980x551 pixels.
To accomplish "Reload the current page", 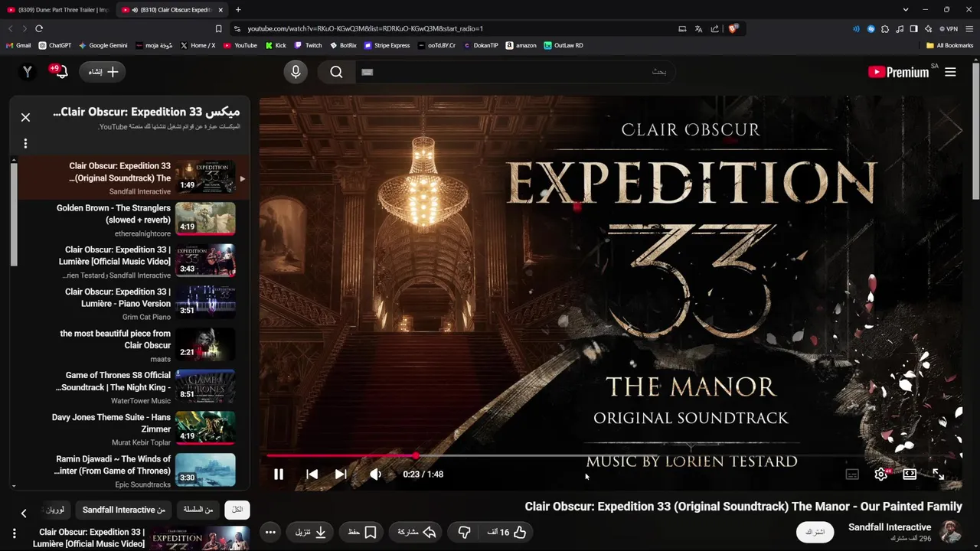I will pos(39,28).
